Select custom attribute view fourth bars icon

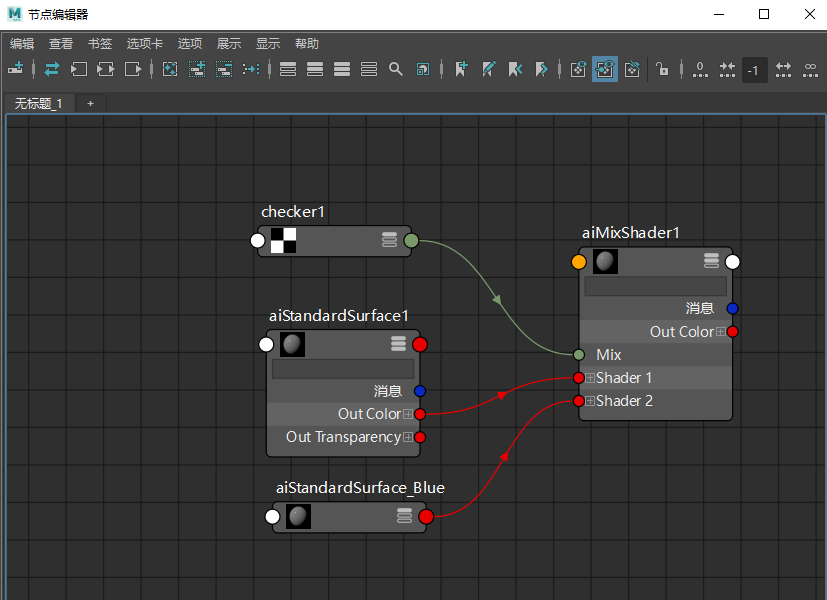click(369, 69)
